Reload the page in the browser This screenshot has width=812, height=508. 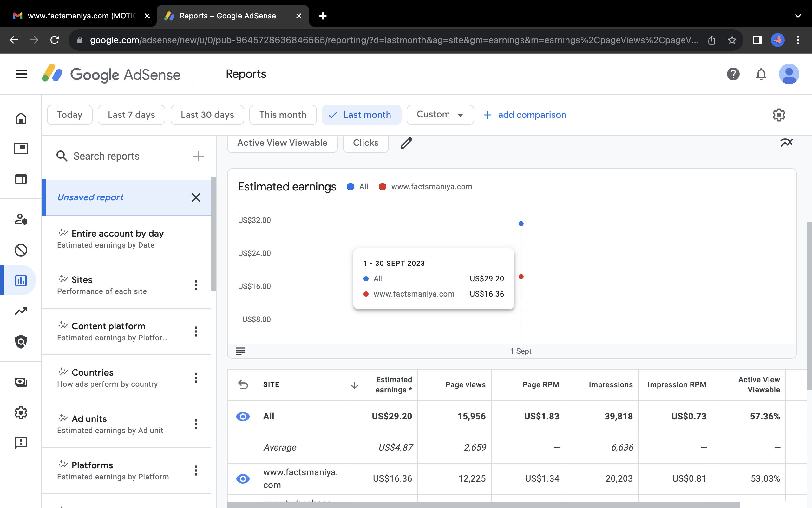55,40
